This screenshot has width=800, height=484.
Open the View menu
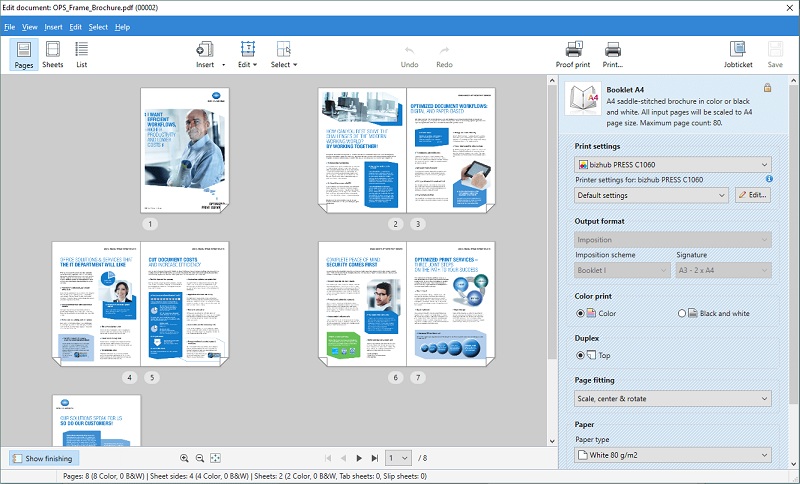tap(30, 27)
